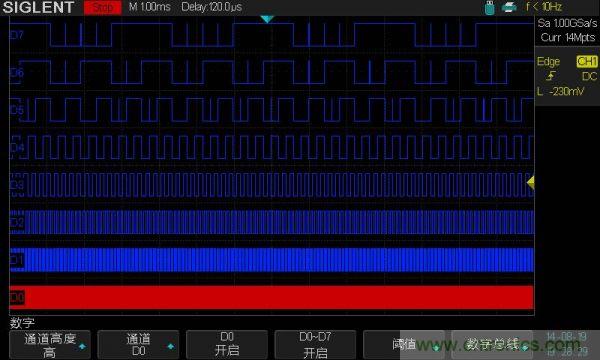Select the D4 channel label

click(x=16, y=148)
